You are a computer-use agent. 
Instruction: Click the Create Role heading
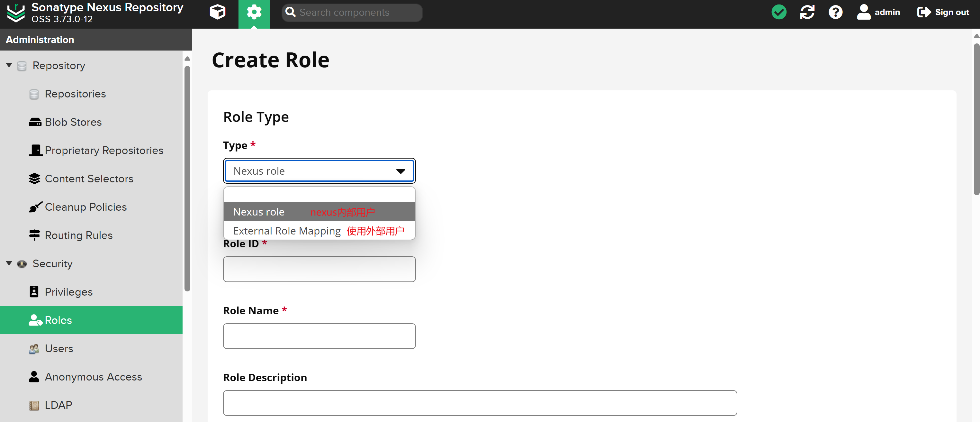[x=271, y=60]
